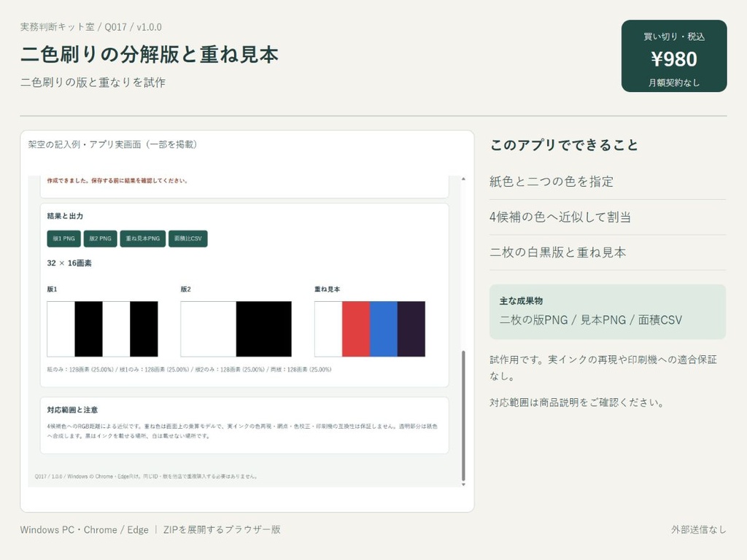Click the red status message 作成できました
The height and width of the screenshot is (560, 747).
pyautogui.click(x=117, y=181)
